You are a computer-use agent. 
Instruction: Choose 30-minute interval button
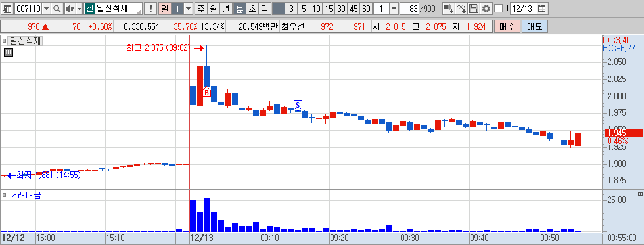tap(341, 8)
